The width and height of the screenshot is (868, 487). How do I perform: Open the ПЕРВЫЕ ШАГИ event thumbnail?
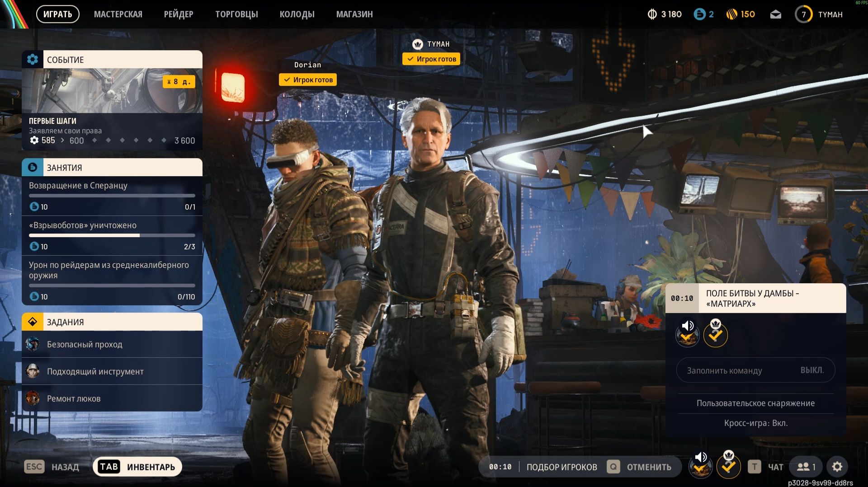coord(112,90)
